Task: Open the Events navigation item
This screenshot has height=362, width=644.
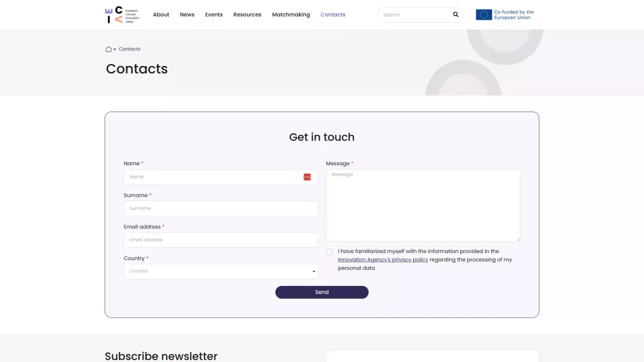Action: [214, 15]
